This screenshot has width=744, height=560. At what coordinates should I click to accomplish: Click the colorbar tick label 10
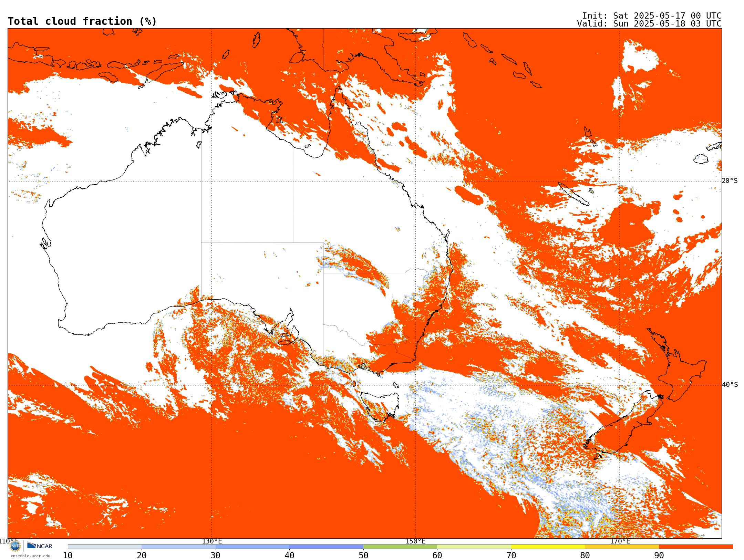click(68, 556)
